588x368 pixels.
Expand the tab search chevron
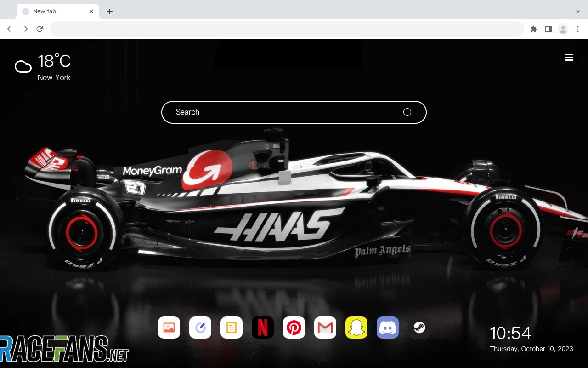click(578, 11)
